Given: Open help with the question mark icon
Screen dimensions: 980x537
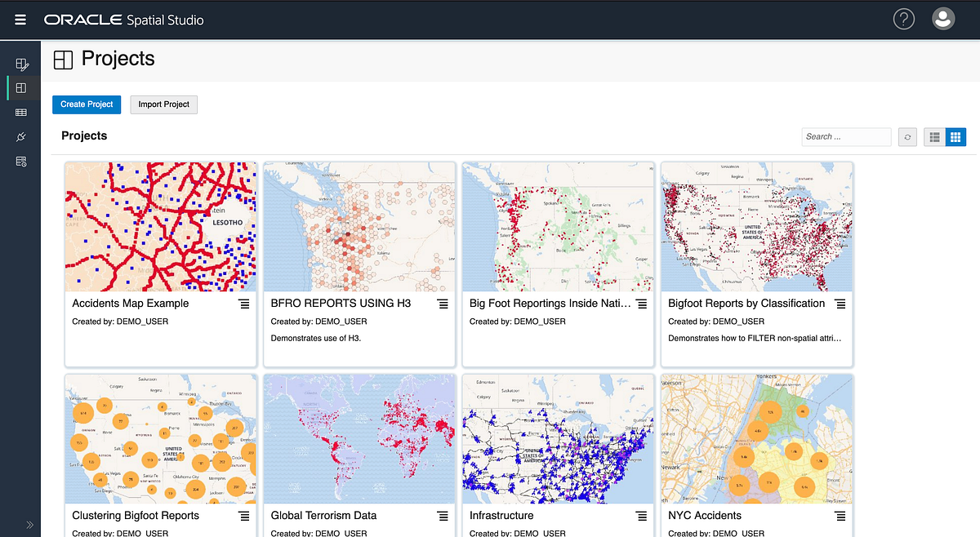Looking at the screenshot, I should point(903,18).
